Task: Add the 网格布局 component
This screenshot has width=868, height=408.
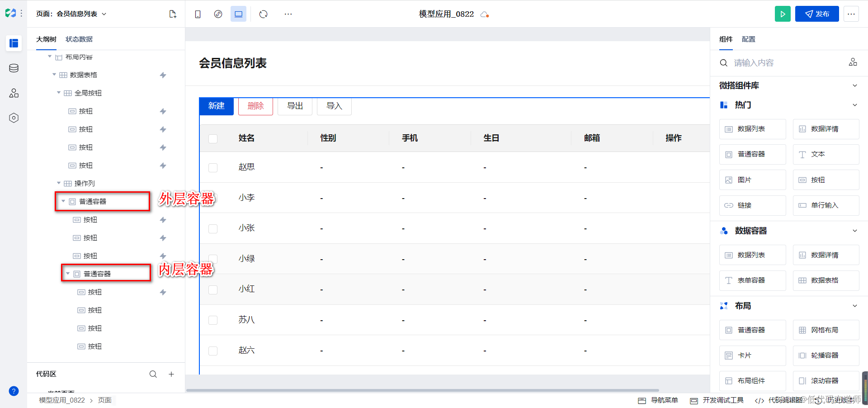Action: tap(826, 330)
